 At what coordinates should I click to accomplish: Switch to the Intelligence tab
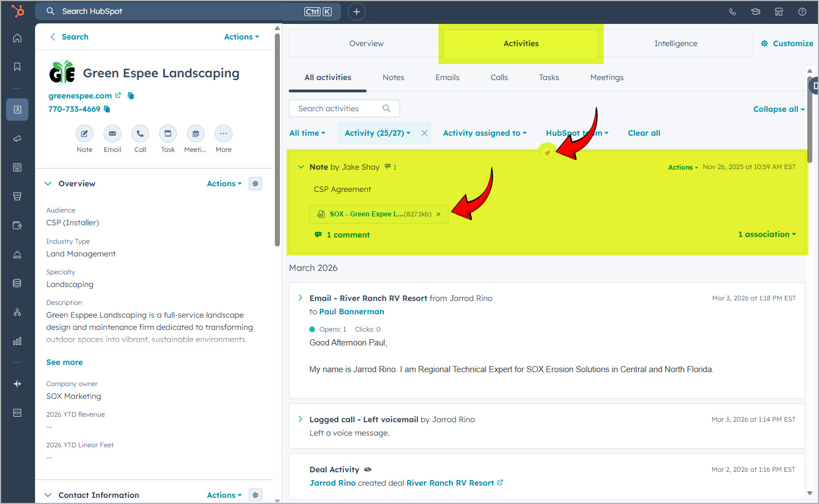[x=675, y=43]
